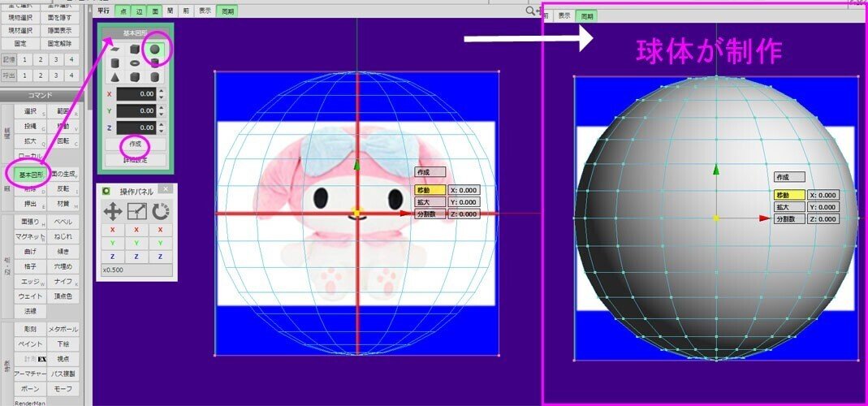Select the cone primitive icon
Image resolution: width=868 pixels, height=406 pixels.
(114, 76)
